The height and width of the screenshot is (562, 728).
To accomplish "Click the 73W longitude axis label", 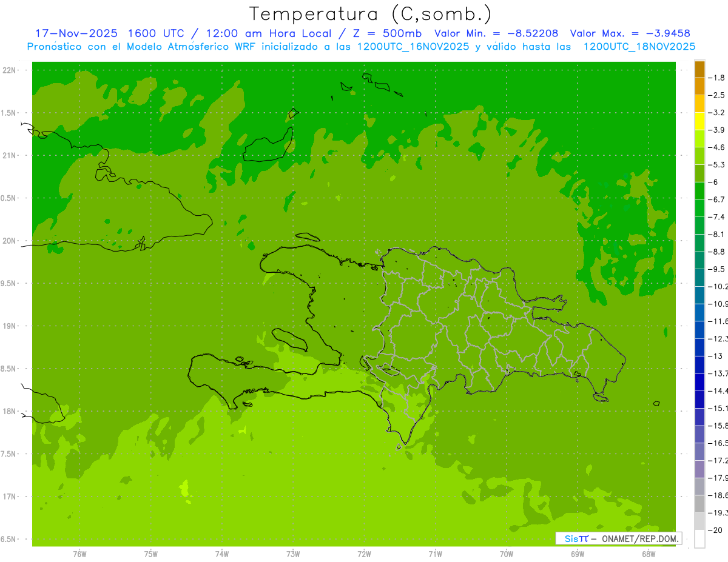I will point(293,554).
